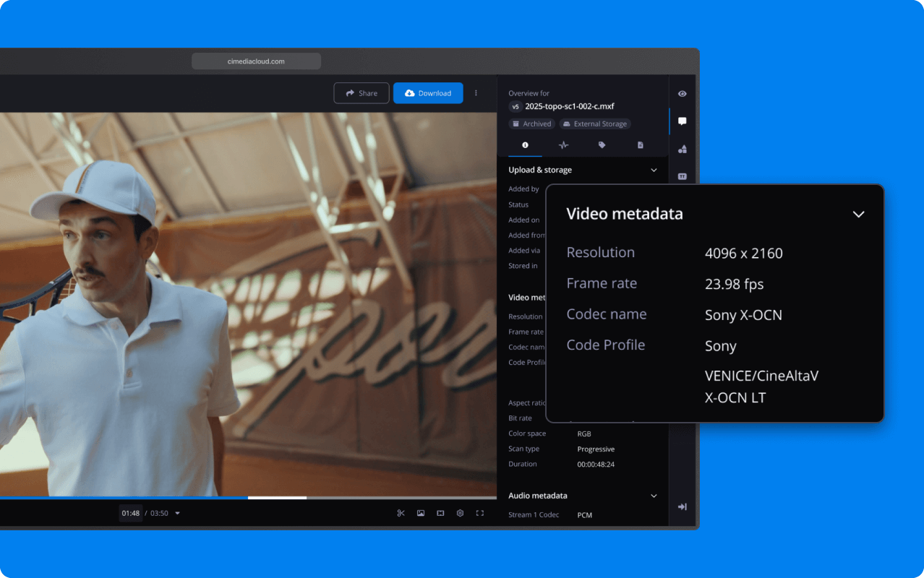Open the comments speech bubble sidebar icon
The width and height of the screenshot is (924, 578).
(x=682, y=121)
